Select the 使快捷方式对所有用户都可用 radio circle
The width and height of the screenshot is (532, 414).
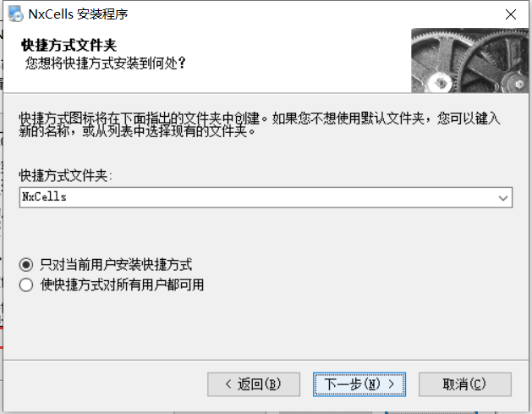click(x=26, y=284)
